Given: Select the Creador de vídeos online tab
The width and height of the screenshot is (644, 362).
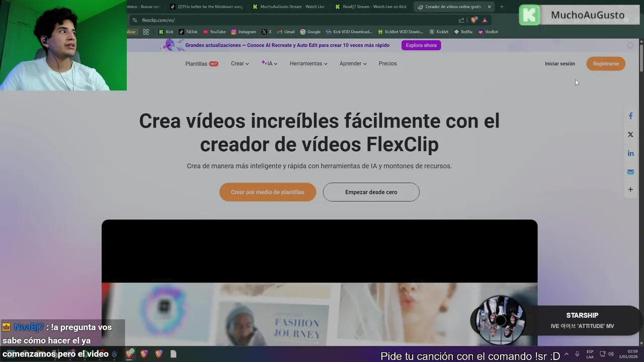Looking at the screenshot, I should coord(449,7).
